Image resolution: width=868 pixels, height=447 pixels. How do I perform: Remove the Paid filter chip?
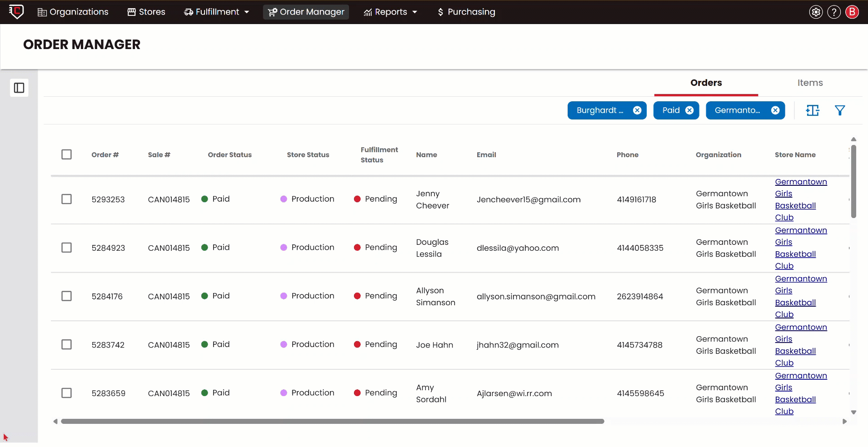(x=689, y=110)
